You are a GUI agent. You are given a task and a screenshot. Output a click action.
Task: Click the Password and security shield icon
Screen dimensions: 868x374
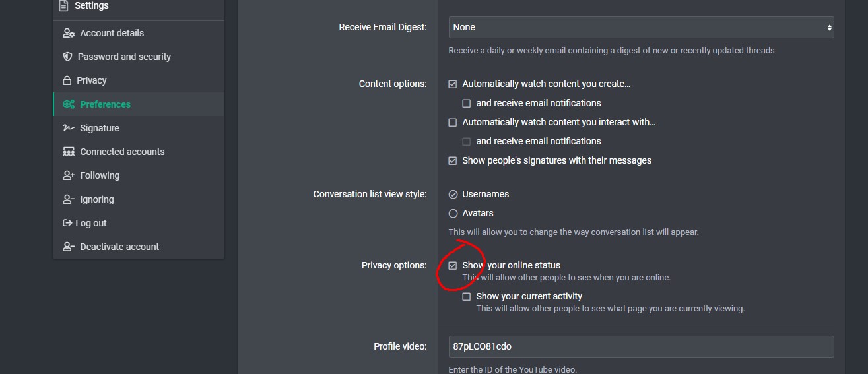pyautogui.click(x=67, y=57)
